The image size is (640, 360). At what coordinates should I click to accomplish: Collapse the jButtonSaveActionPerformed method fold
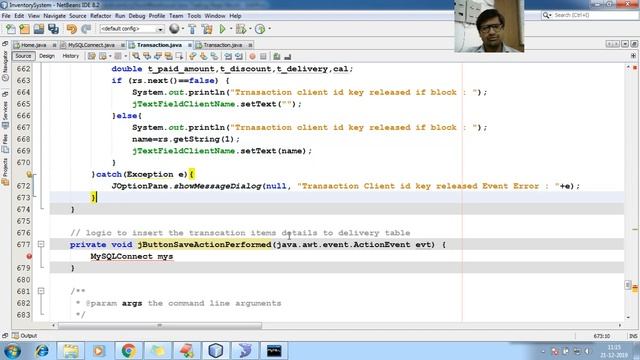[x=41, y=244]
